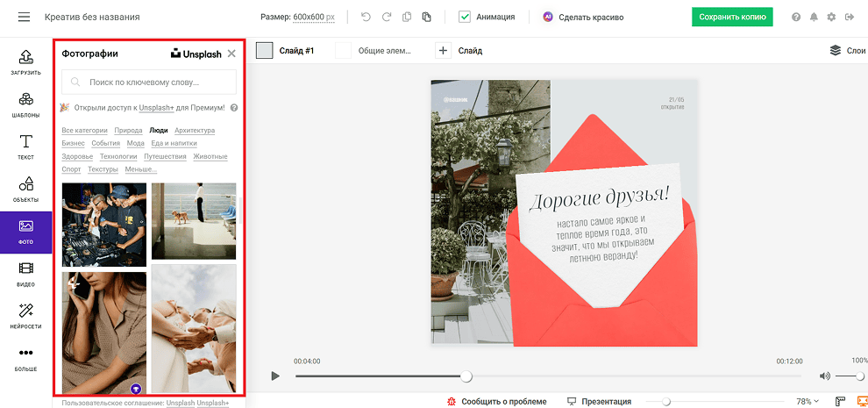Click the undo arrow icon
Viewport: 868px width, 408px height.
click(x=366, y=18)
